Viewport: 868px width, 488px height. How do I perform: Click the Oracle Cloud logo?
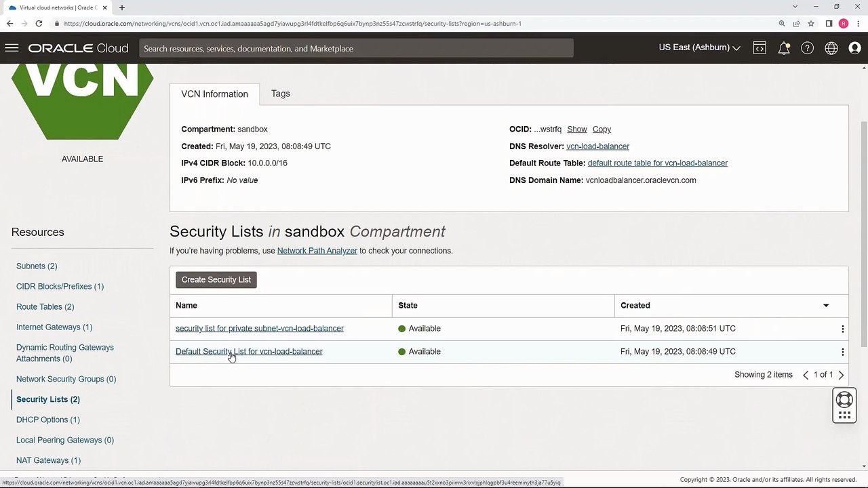click(x=78, y=48)
